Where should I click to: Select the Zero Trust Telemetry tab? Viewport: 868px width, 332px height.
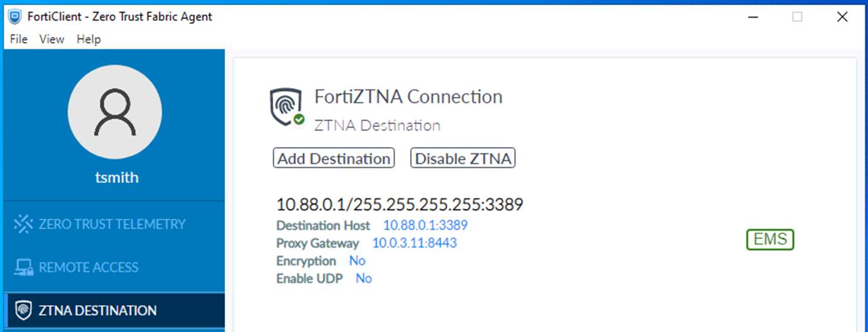coord(112,224)
